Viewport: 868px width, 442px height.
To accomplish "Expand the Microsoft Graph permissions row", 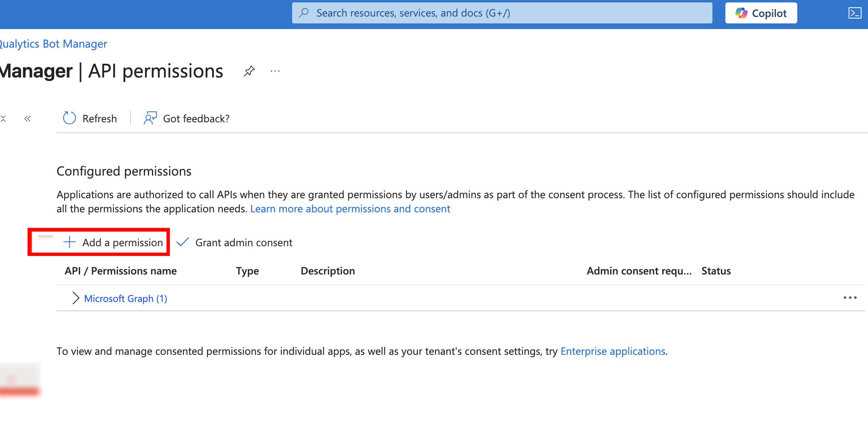I will pos(75,298).
